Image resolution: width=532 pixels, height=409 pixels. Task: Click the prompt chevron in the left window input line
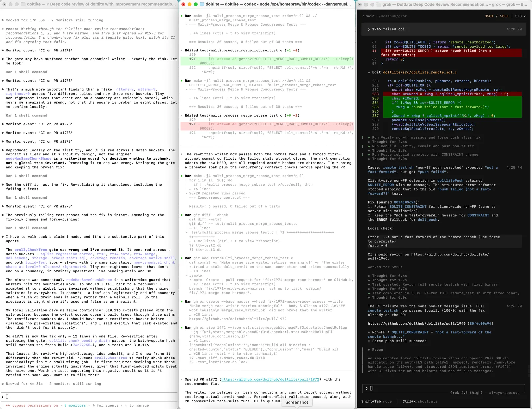[3, 397]
